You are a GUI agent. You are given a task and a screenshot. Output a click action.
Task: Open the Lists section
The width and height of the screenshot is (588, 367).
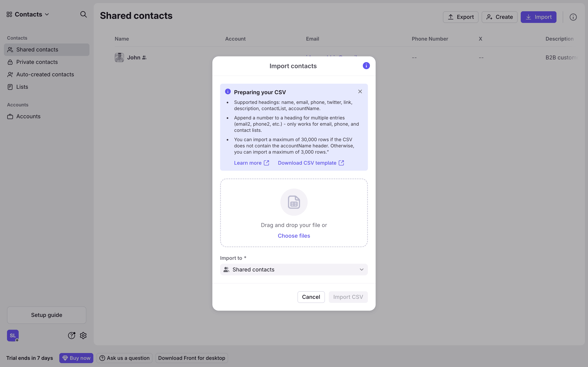[x=22, y=87]
